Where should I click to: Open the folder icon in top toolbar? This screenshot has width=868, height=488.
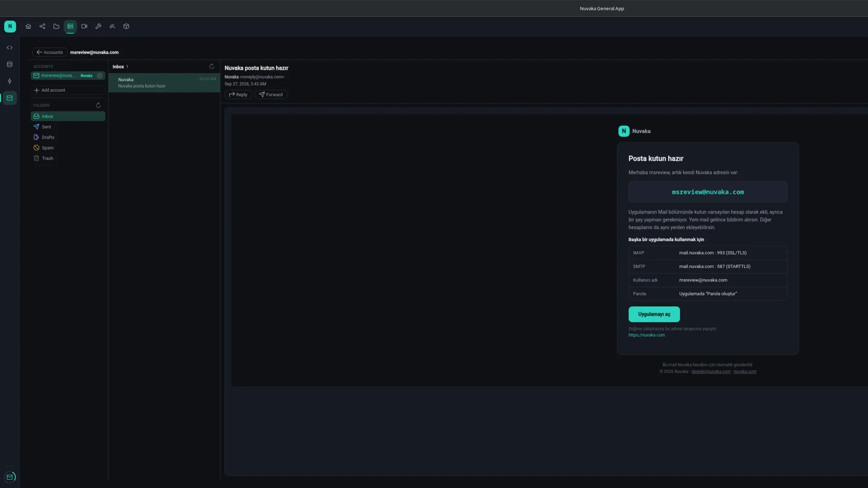pyautogui.click(x=56, y=26)
